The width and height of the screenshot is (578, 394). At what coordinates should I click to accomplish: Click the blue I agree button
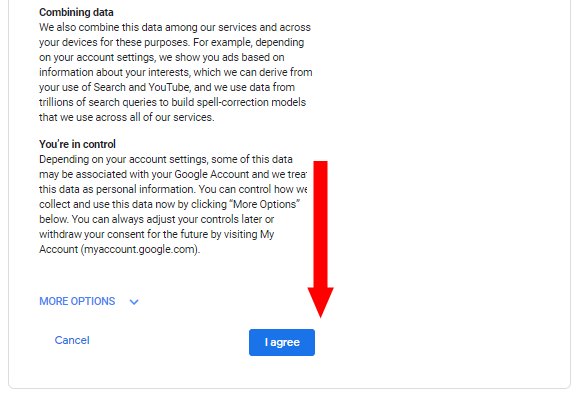click(x=282, y=342)
